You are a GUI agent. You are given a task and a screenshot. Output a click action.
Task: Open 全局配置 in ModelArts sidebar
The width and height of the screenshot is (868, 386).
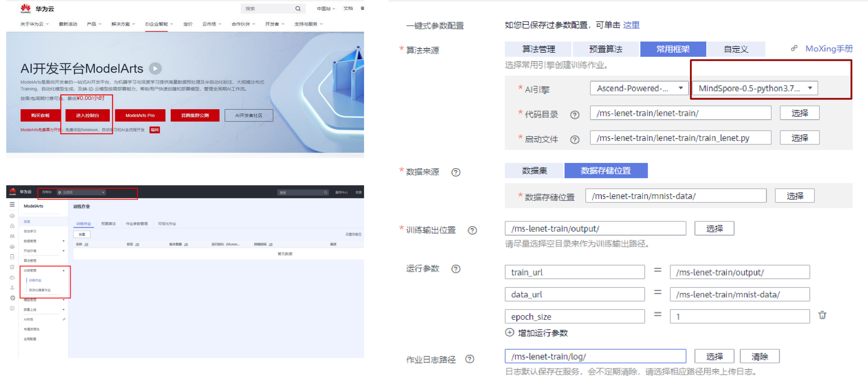(30, 339)
